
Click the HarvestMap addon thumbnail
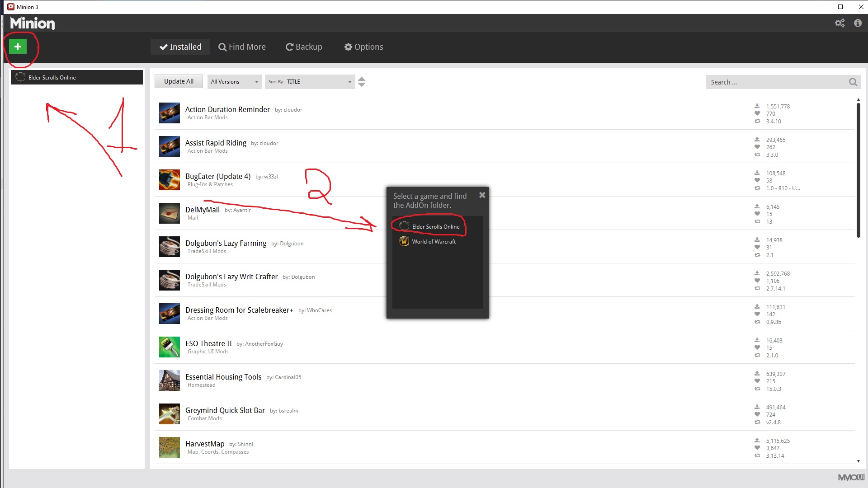(170, 447)
